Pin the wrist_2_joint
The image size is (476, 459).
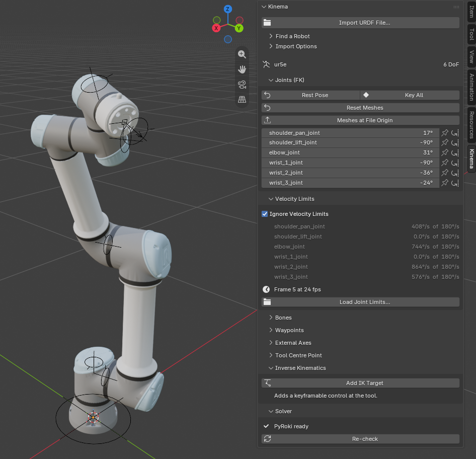tap(445, 173)
